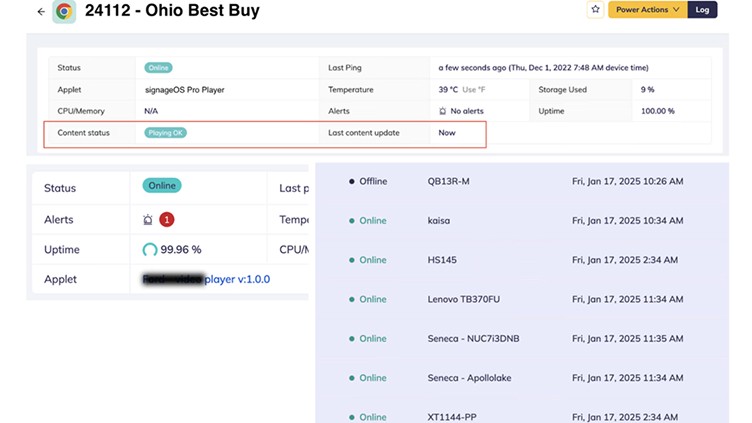Click the 100.00 % uptime value

(658, 111)
